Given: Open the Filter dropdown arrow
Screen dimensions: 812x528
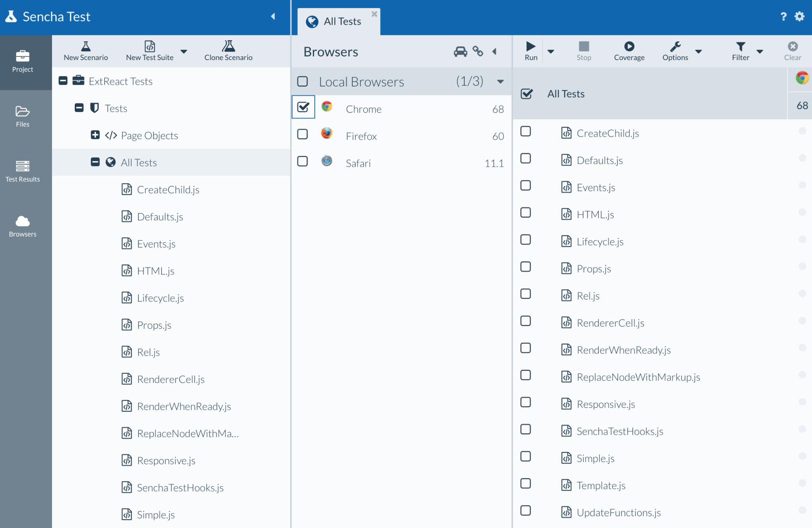Looking at the screenshot, I should click(x=760, y=52).
